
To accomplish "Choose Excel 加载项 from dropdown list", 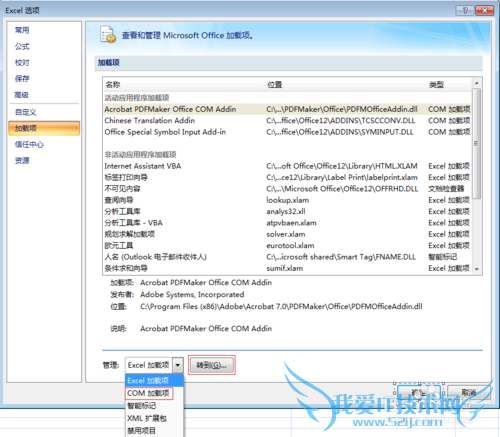I will click(154, 380).
